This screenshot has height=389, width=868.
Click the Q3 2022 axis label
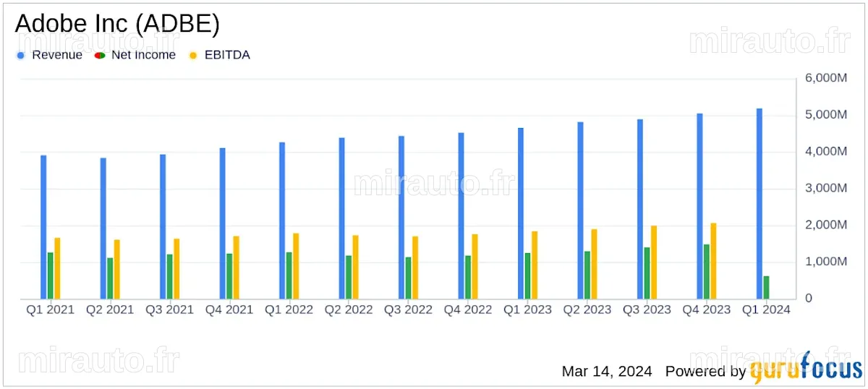tap(408, 309)
